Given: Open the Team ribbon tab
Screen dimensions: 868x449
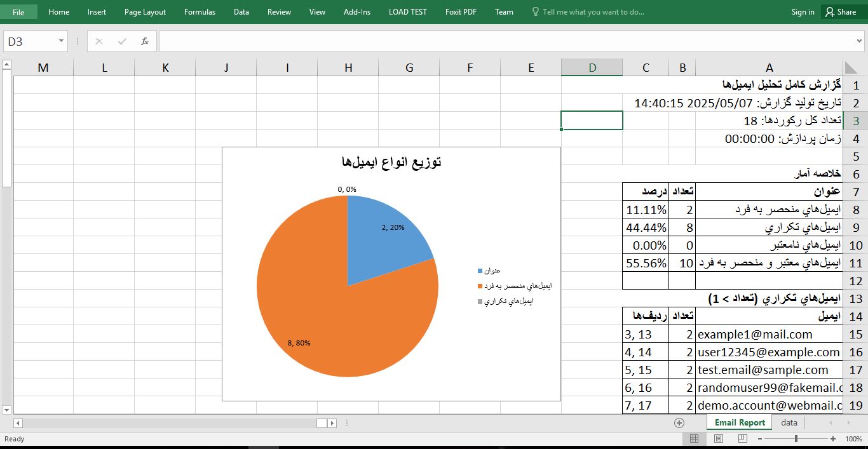Looking at the screenshot, I should [x=504, y=11].
